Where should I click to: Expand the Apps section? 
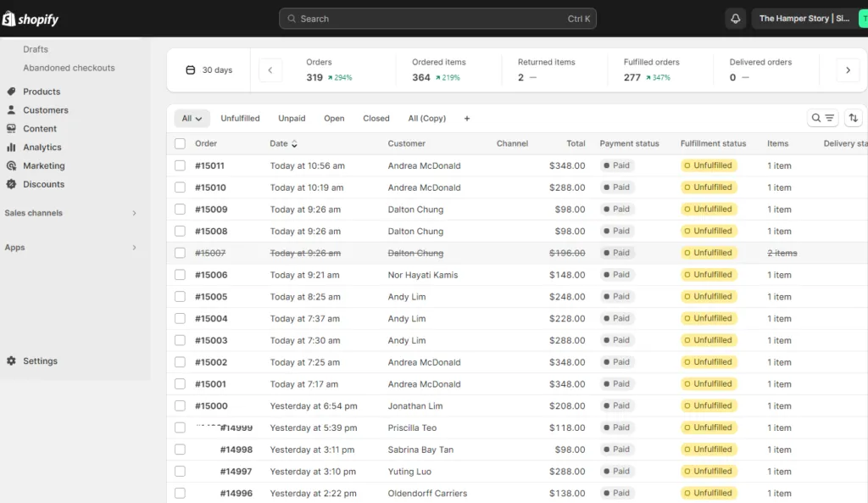tap(70, 247)
